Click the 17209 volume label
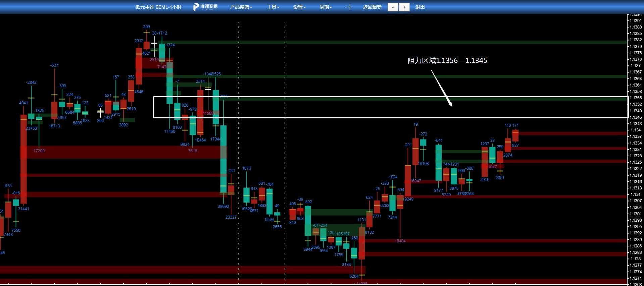Image resolution: width=644 pixels, height=286 pixels. tap(39, 151)
